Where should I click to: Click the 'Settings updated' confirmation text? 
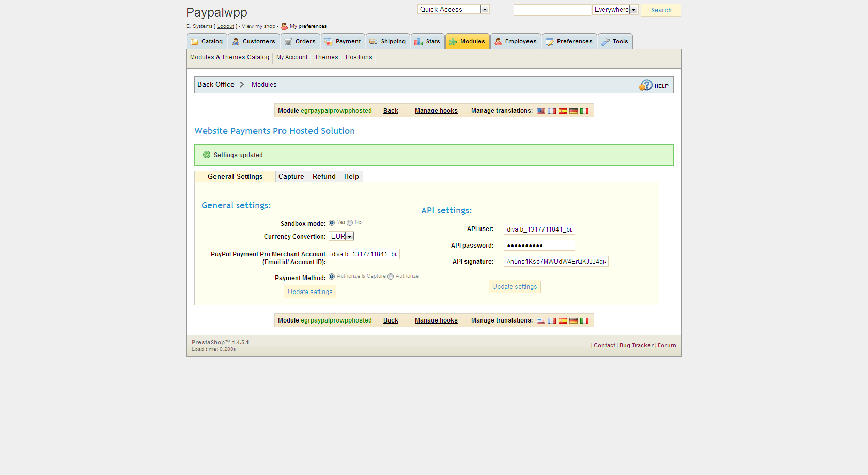[x=238, y=155]
